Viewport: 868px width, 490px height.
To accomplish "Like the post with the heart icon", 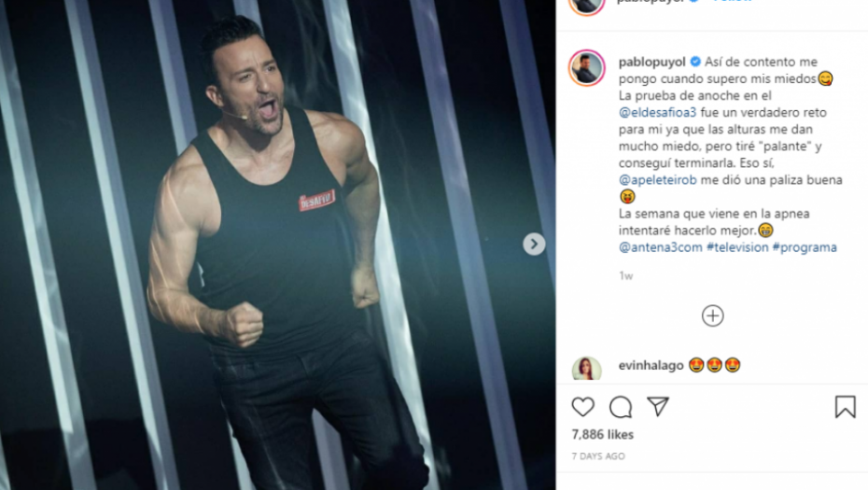I will click(x=583, y=407).
